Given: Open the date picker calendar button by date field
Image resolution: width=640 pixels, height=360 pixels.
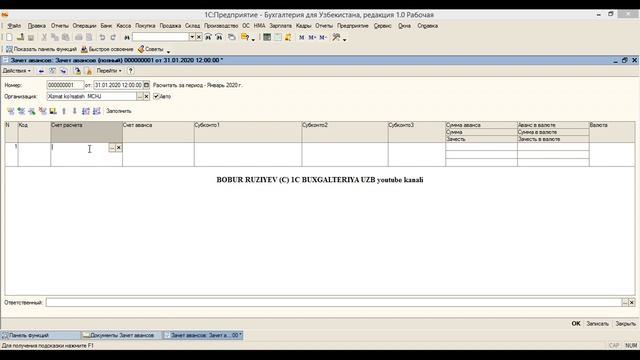Looking at the screenshot, I should pyautogui.click(x=146, y=85).
